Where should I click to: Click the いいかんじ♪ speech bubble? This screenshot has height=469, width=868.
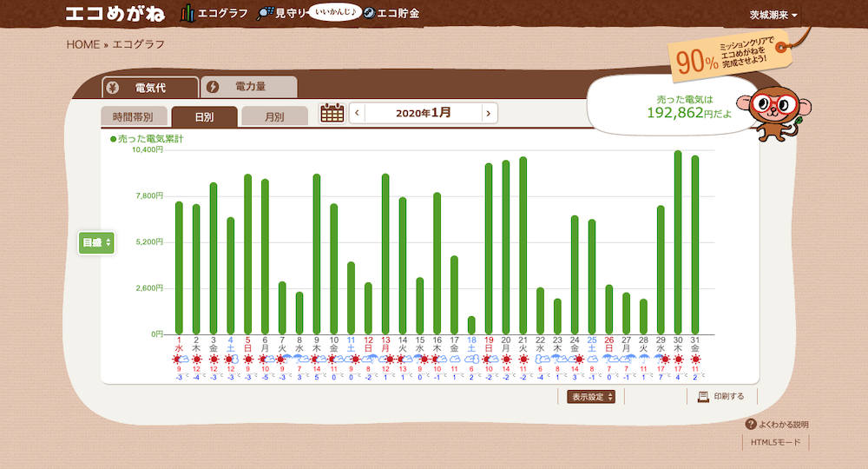point(335,12)
